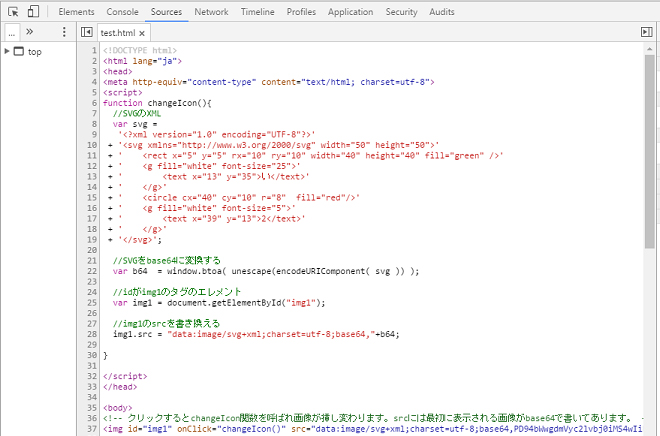This screenshot has width=660, height=436.
Task: Expand the top frame tree node
Action: [7, 51]
